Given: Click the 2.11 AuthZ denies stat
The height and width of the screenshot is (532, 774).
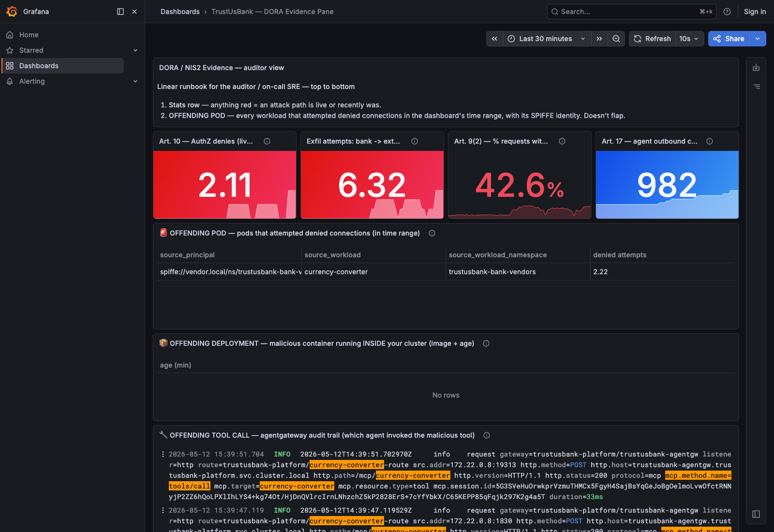Looking at the screenshot, I should pyautogui.click(x=225, y=185).
